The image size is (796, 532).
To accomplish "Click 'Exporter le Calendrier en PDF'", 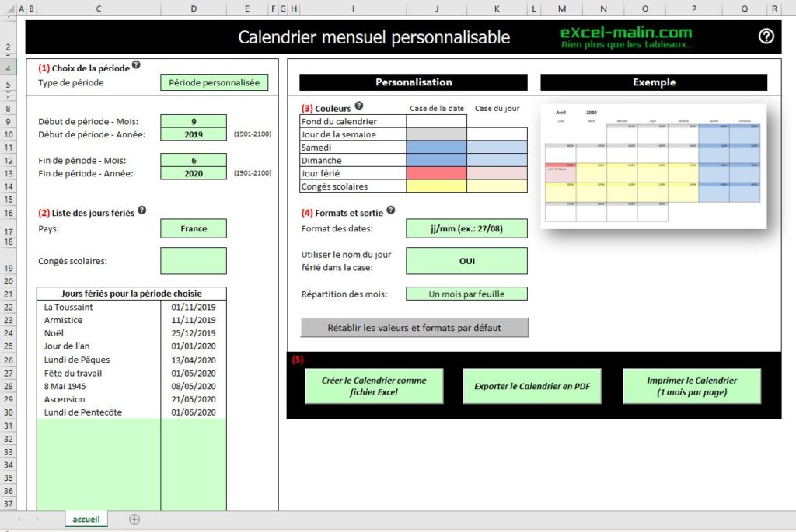I will coord(532,384).
